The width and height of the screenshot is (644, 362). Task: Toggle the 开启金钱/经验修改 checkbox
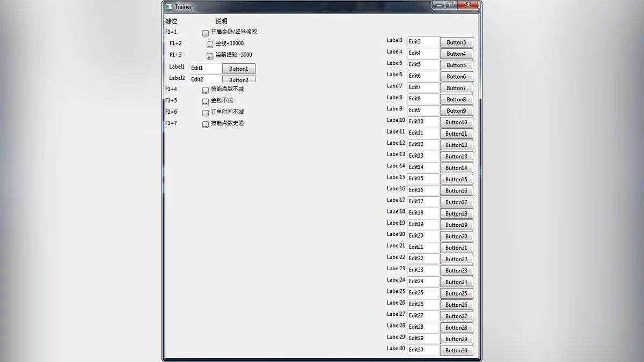pos(206,33)
